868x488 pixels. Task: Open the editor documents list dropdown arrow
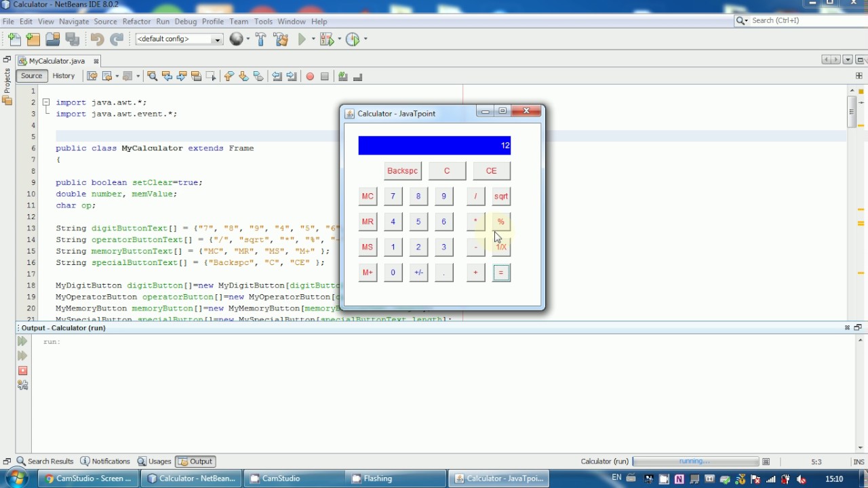(848, 60)
